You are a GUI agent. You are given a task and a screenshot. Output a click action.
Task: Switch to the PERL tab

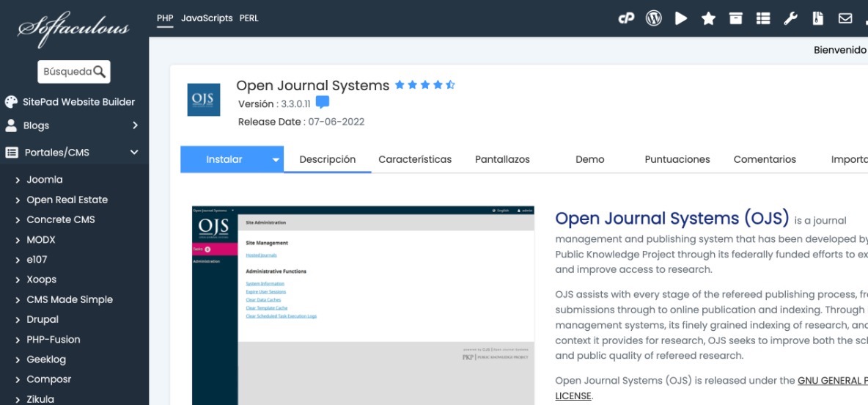249,18
